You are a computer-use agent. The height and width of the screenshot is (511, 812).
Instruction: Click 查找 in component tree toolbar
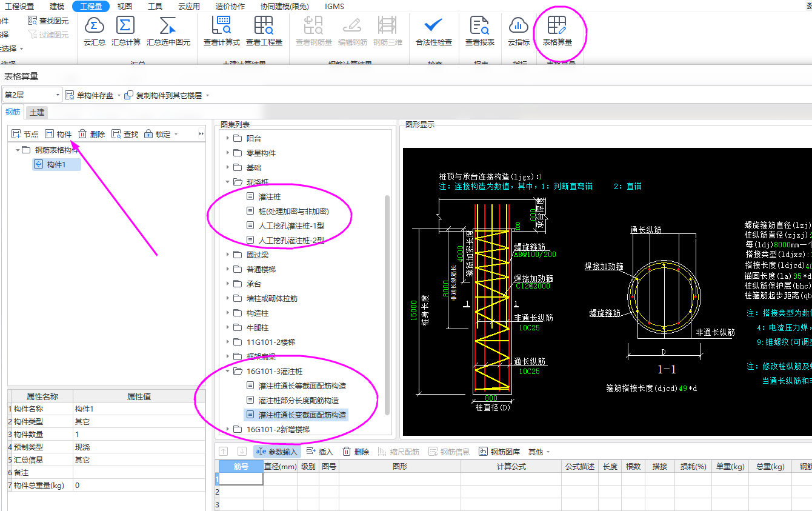click(x=125, y=134)
